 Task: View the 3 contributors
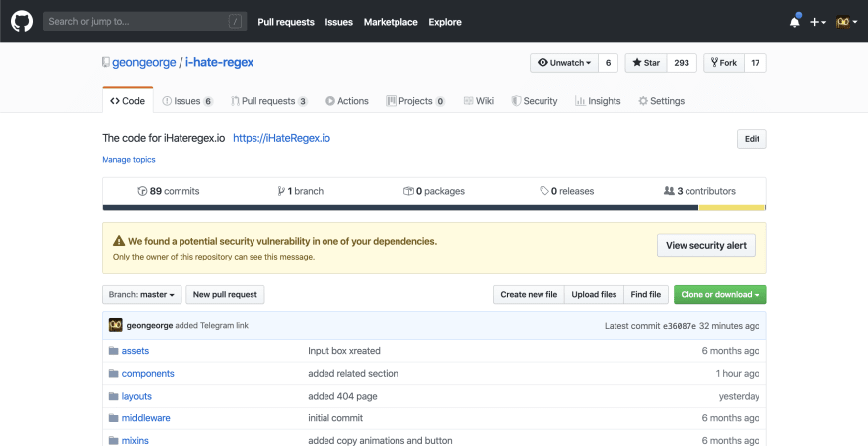pyautogui.click(x=699, y=191)
